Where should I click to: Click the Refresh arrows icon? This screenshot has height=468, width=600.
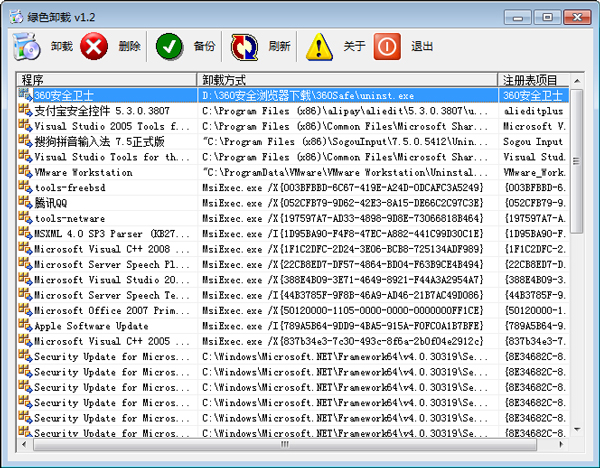coord(244,47)
